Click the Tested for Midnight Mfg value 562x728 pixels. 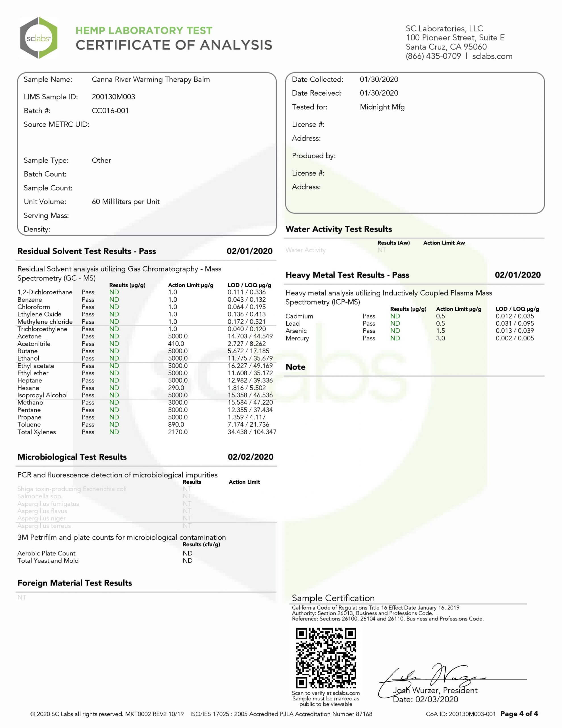pos(382,107)
